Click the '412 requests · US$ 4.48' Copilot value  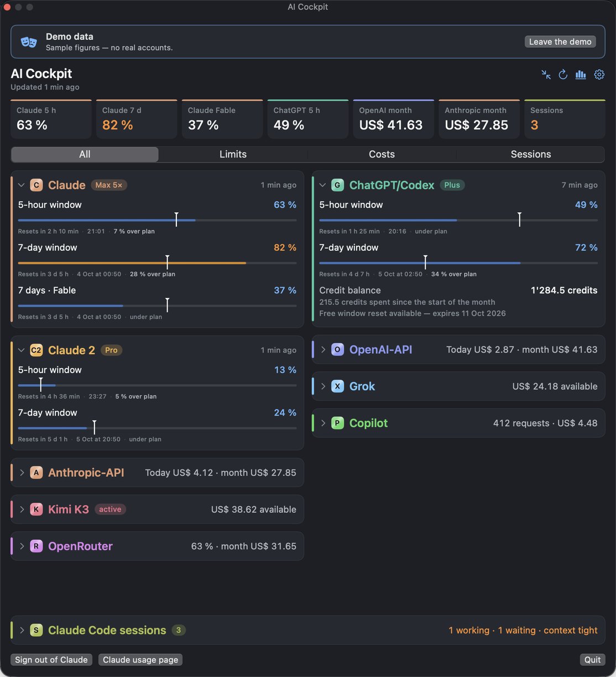(x=545, y=423)
